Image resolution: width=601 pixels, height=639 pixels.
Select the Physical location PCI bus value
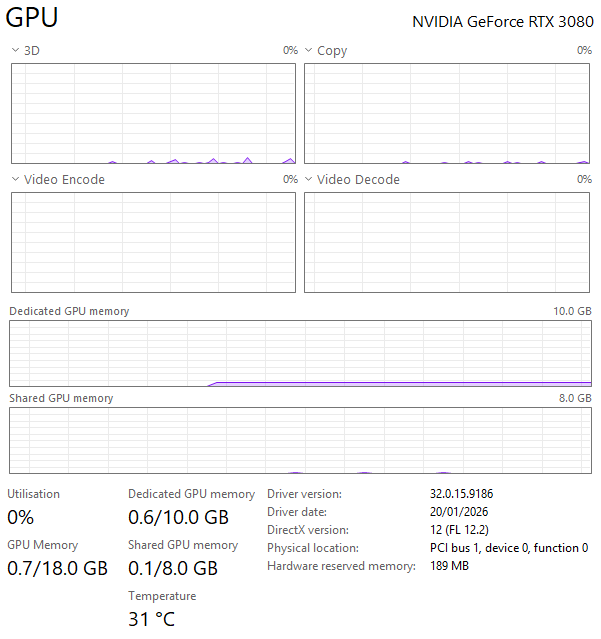pyautogui.click(x=509, y=548)
